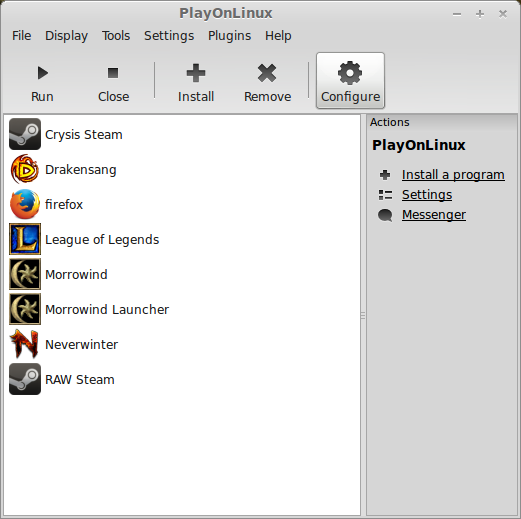Image resolution: width=521 pixels, height=519 pixels.
Task: Select the League of Legends icon
Action: pos(25,239)
